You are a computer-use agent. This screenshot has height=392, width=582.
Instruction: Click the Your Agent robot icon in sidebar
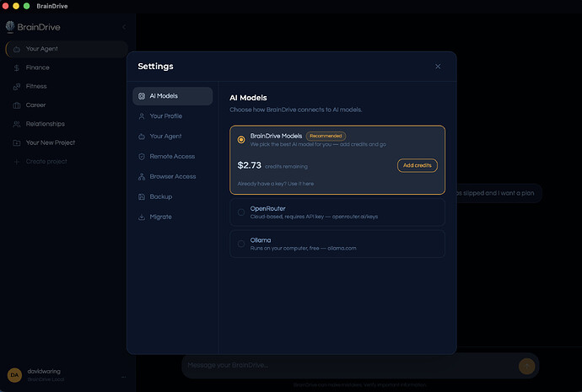point(17,49)
